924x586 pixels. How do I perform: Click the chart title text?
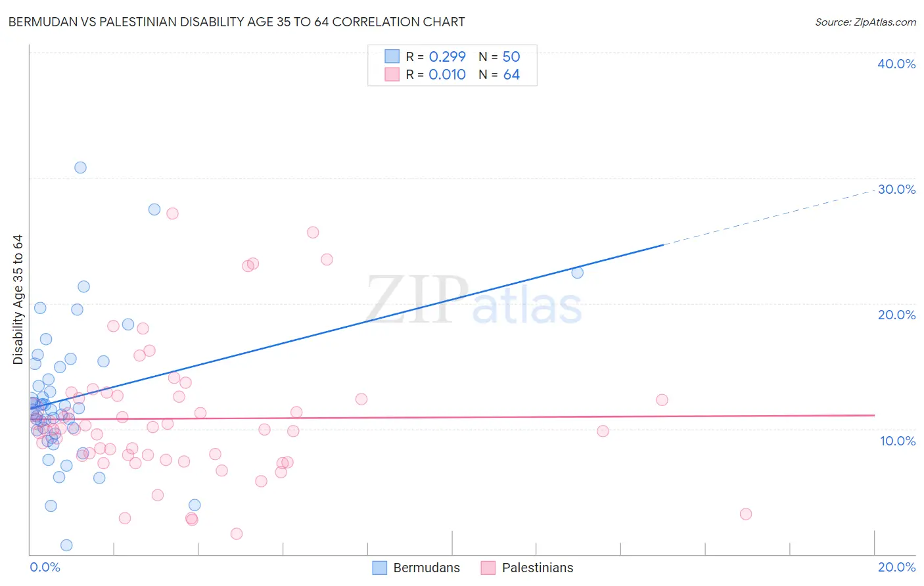pos(237,22)
